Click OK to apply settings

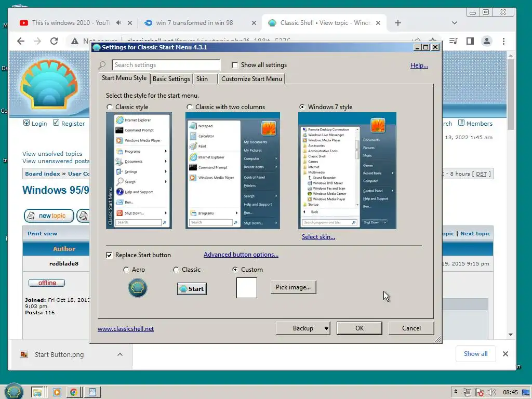point(360,328)
